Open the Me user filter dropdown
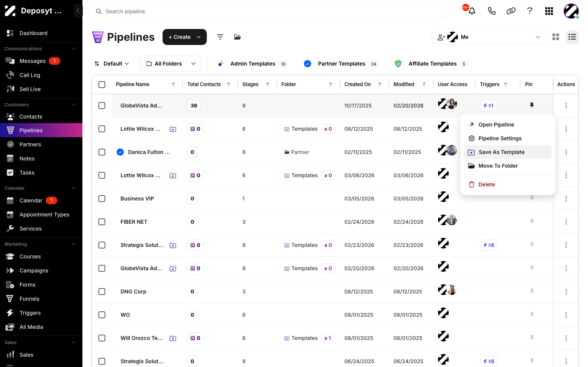588x367 pixels. pos(489,37)
